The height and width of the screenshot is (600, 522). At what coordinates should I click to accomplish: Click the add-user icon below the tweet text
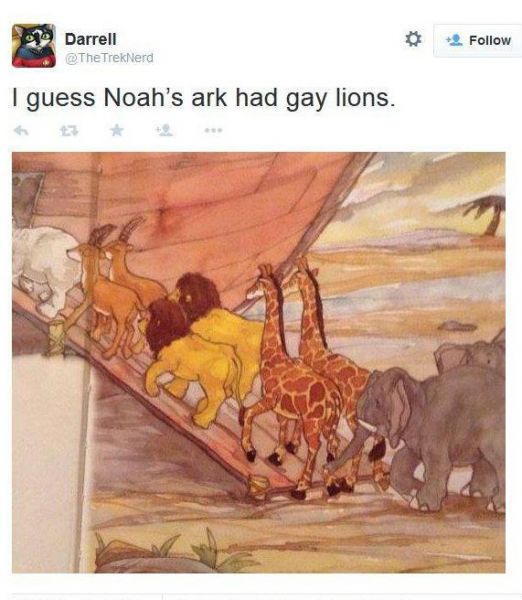165,130
